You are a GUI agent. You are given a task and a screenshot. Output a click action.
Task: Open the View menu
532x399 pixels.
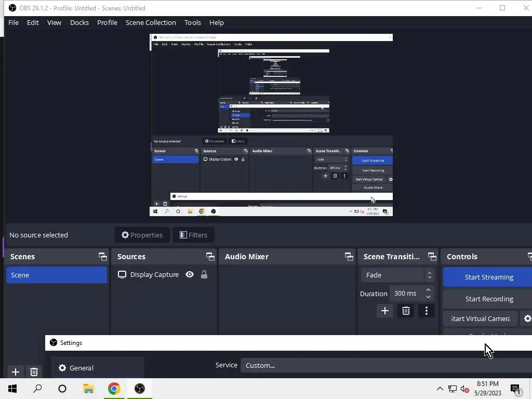coord(54,22)
